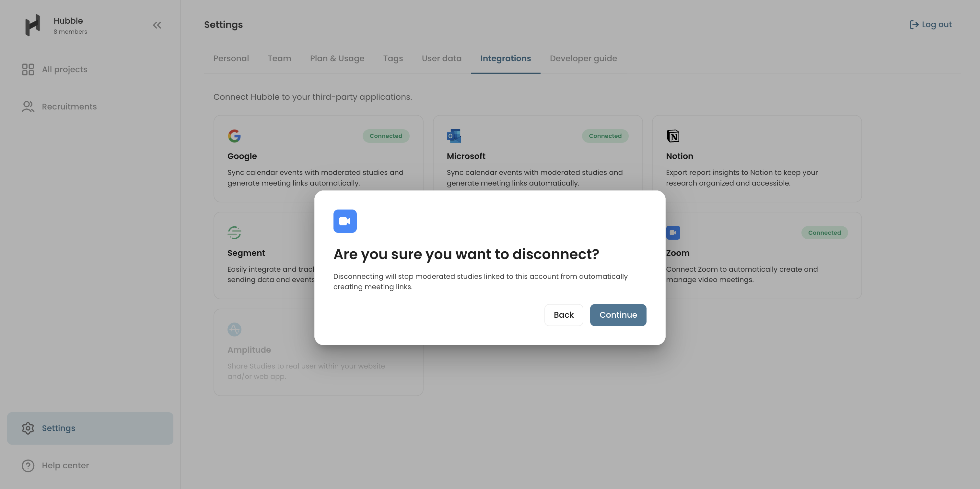Click the Hubble workspace name
The image size is (980, 489).
click(68, 21)
